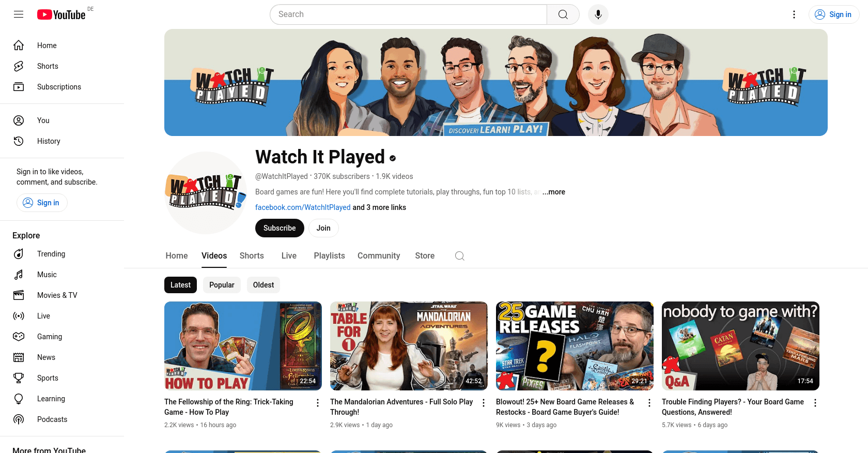Screen dimensions: 868x453
Task: Expand channel description with ...more
Action: click(553, 192)
